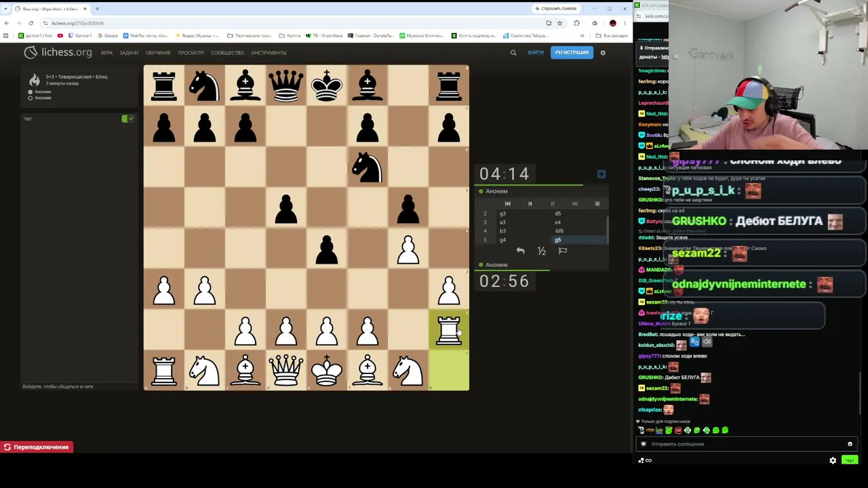Click the black king on e8
This screenshot has width=868, height=488.
(x=326, y=85)
